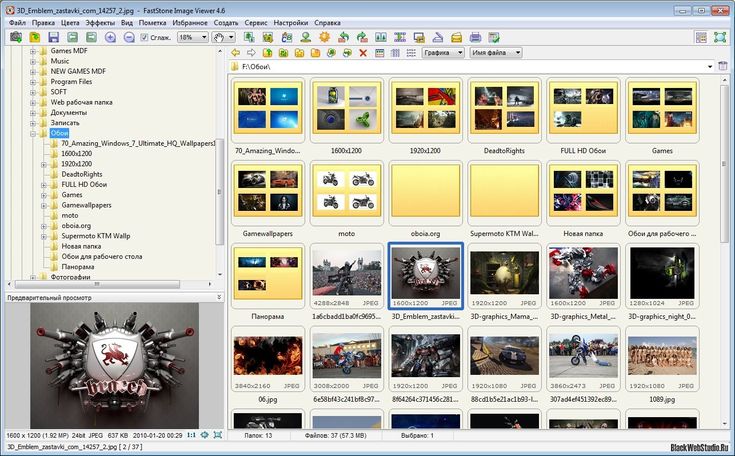Viewport: 735px width, 456px height.
Task: Click the settings checklist toolbar icon
Action: (x=494, y=37)
